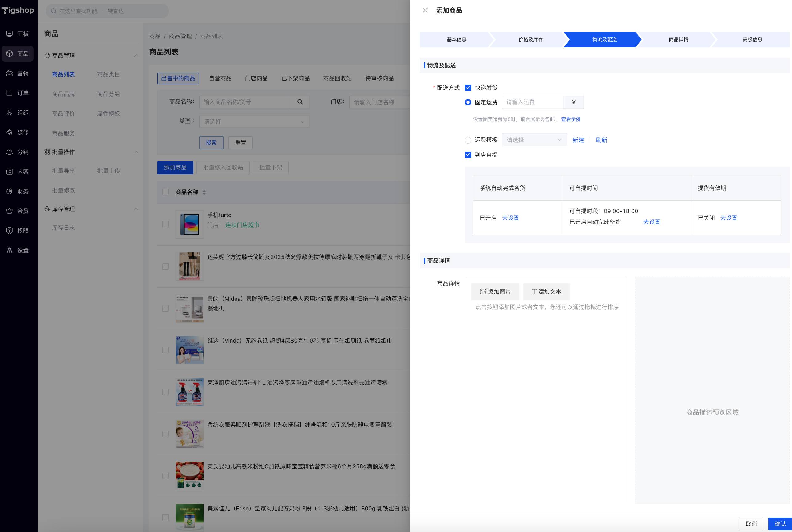Open the 权限 permissions shield icon
Image resolution: width=792 pixels, height=532 pixels.
[10, 231]
